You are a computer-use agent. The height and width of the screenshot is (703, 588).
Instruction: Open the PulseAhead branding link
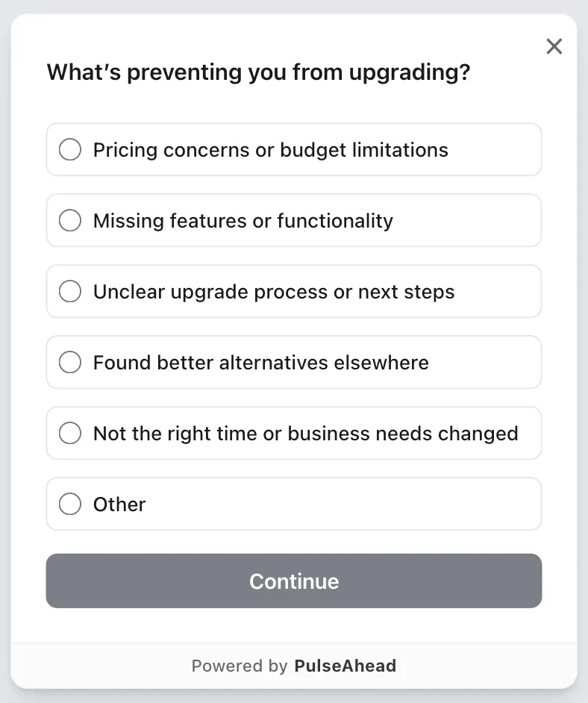coord(345,666)
